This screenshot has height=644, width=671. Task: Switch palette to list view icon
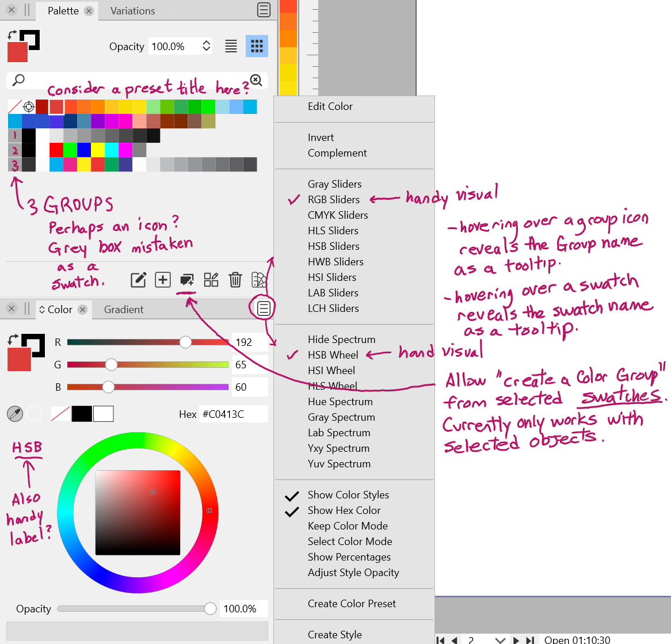(231, 47)
